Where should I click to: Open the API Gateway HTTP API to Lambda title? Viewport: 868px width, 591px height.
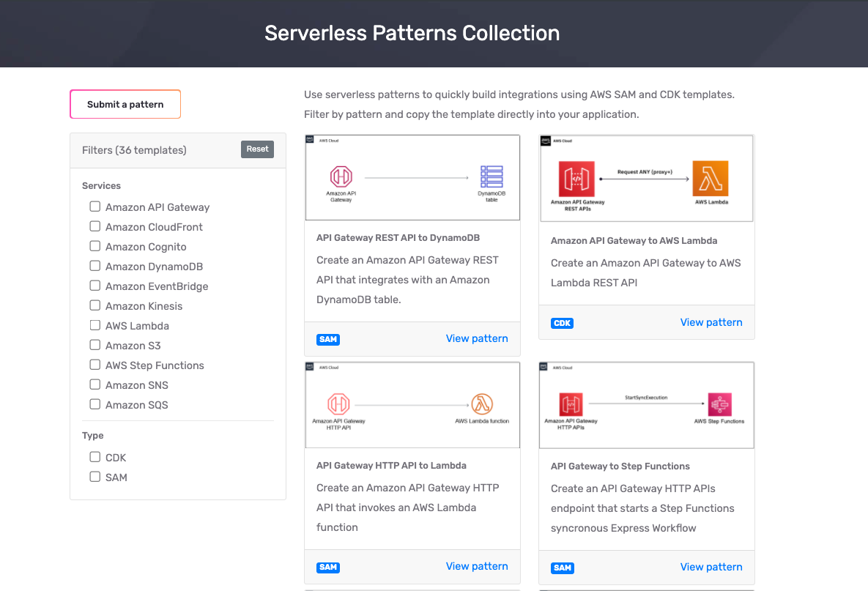pos(391,465)
